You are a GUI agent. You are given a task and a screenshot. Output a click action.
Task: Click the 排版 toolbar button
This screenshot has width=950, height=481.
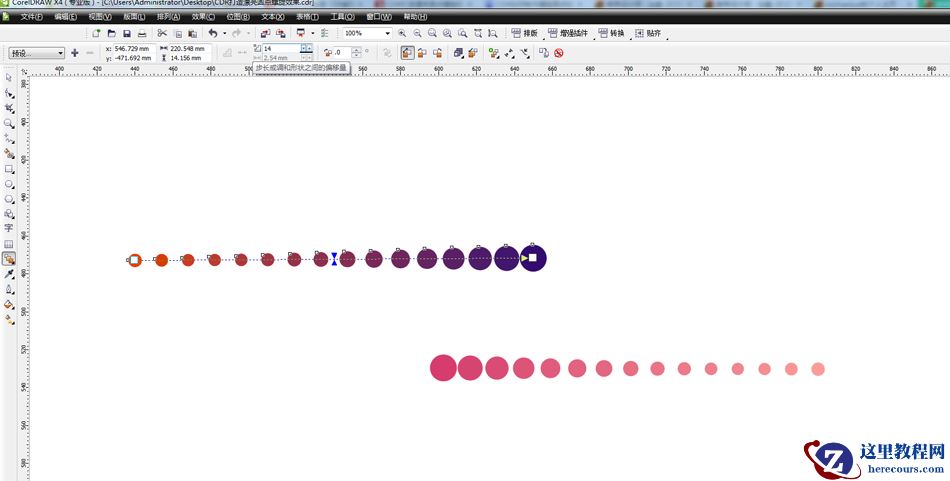click(525, 33)
